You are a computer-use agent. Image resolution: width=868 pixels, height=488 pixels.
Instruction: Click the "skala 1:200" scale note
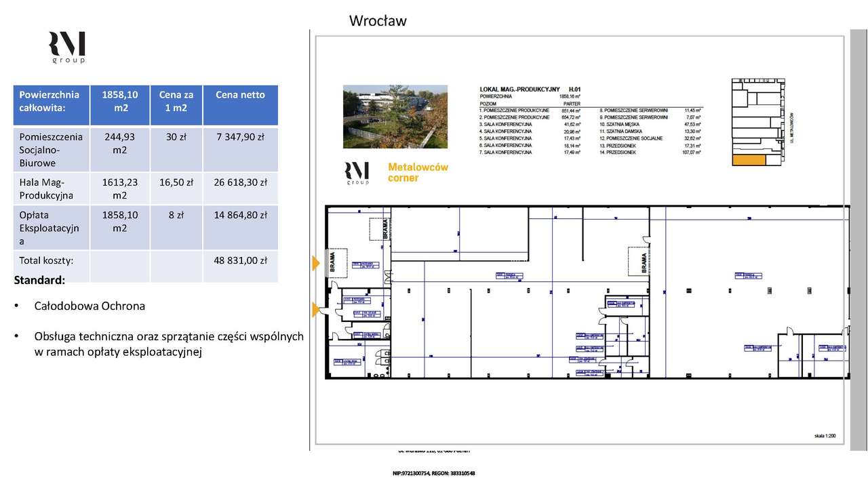(x=827, y=437)
